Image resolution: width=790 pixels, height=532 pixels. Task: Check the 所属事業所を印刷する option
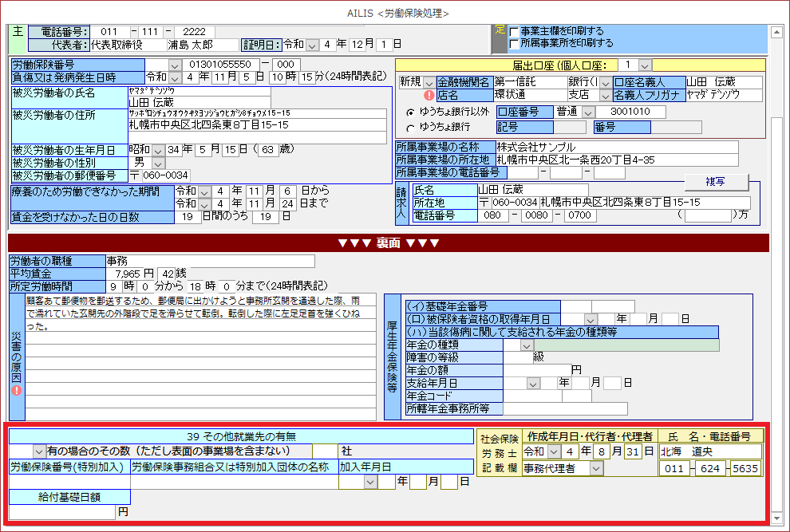point(514,43)
